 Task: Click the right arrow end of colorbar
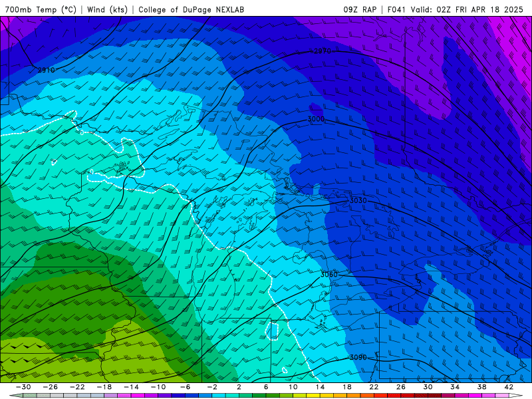coord(516,396)
